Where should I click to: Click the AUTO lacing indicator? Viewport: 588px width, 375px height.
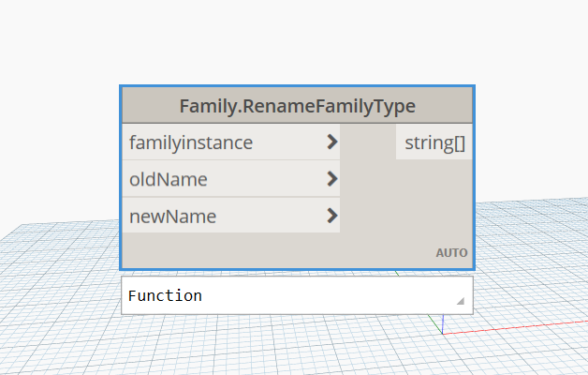[451, 253]
